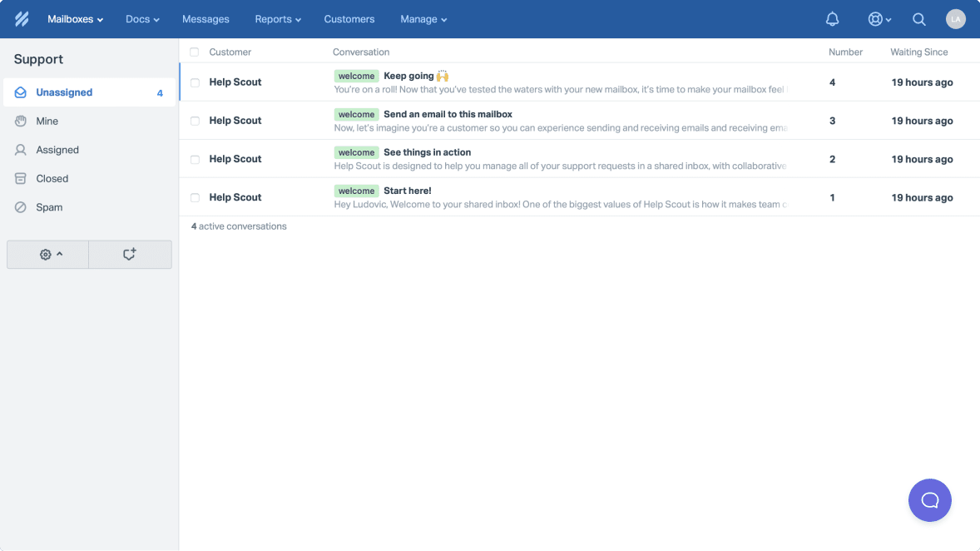Open the notifications bell
The width and height of the screenshot is (980, 551).
pyautogui.click(x=832, y=19)
